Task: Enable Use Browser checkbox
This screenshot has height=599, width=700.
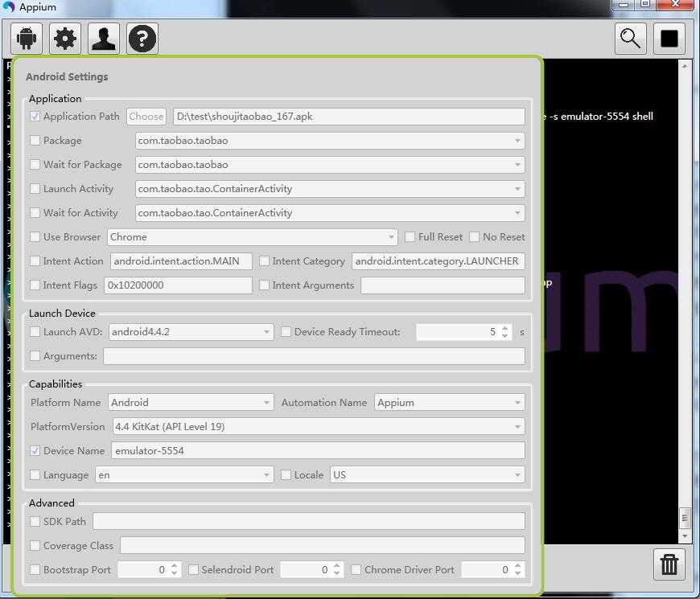Action: 35,237
